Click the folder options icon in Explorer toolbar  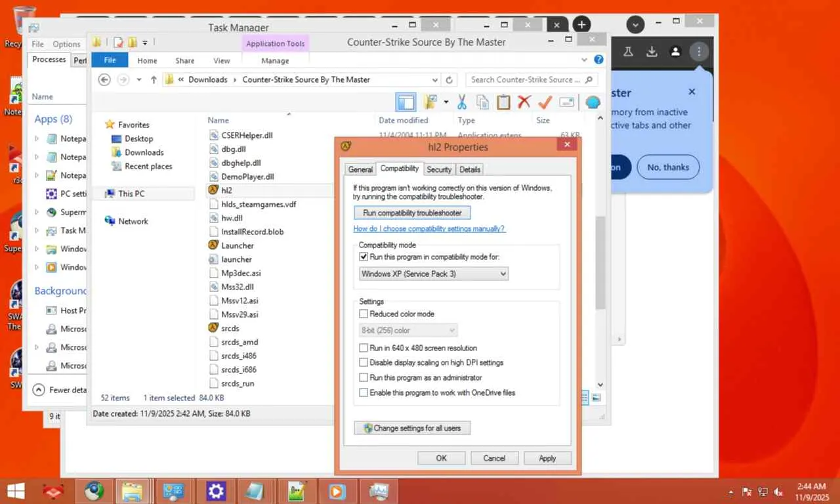(430, 102)
